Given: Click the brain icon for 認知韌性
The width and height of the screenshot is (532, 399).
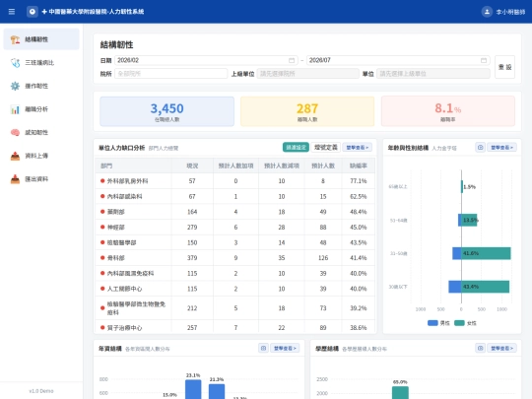Looking at the screenshot, I should pyautogui.click(x=15, y=133).
